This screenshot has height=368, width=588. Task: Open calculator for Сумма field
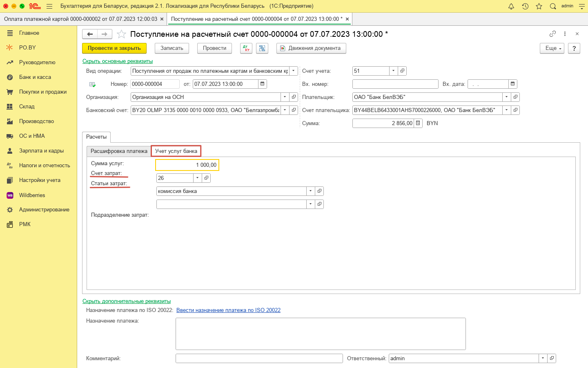coord(418,123)
